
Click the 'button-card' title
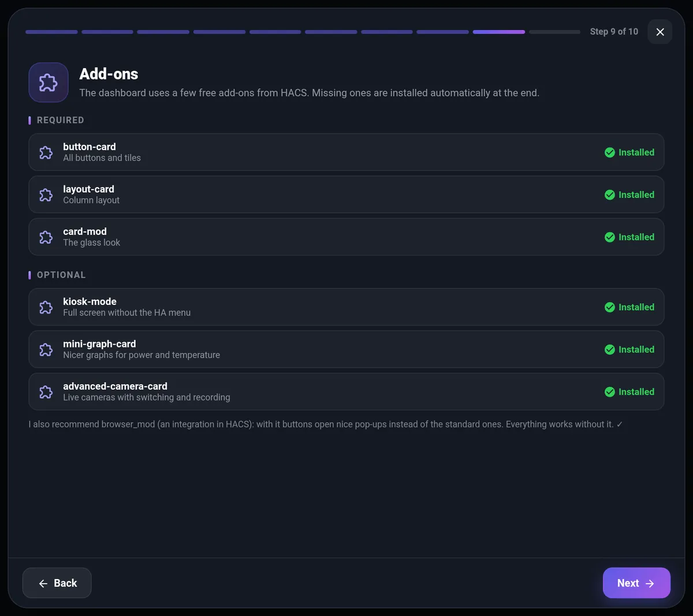click(x=90, y=147)
